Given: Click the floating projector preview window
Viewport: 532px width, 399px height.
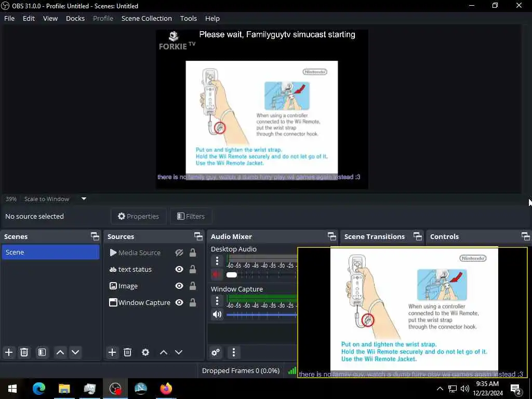Looking at the screenshot, I should coord(412,312).
